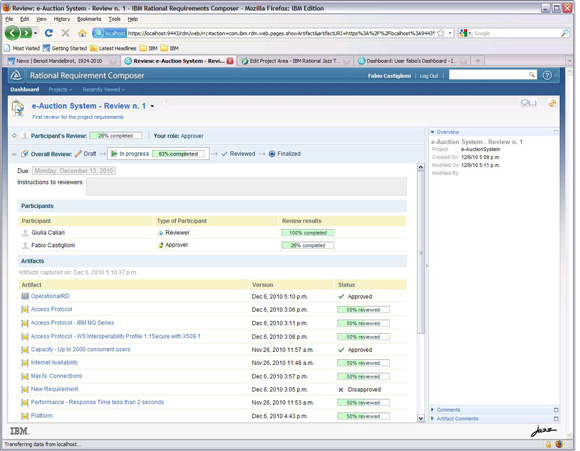
Task: Open the Latest Headlines bookmark
Action: 114,48
